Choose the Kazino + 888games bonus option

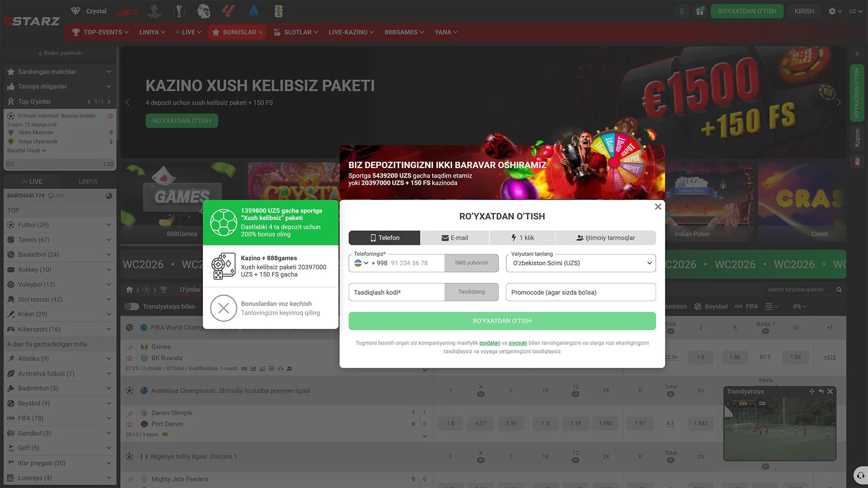click(x=270, y=266)
